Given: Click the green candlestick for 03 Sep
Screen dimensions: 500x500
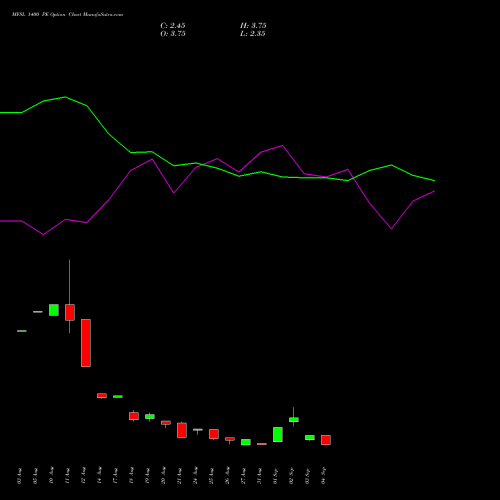Looking at the screenshot, I should click(310, 438).
